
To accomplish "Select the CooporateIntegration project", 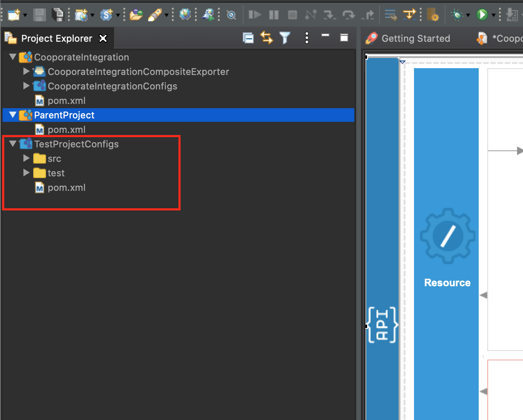I will point(81,57).
